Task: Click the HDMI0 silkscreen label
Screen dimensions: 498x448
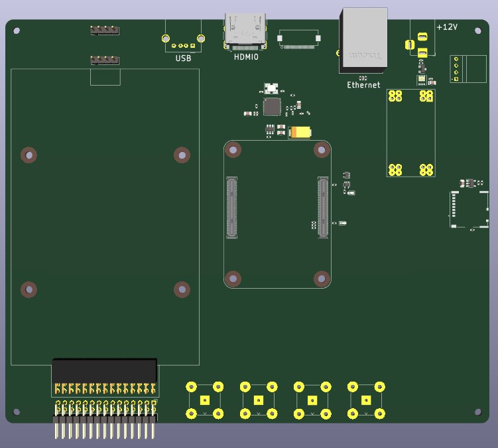Action: [246, 57]
